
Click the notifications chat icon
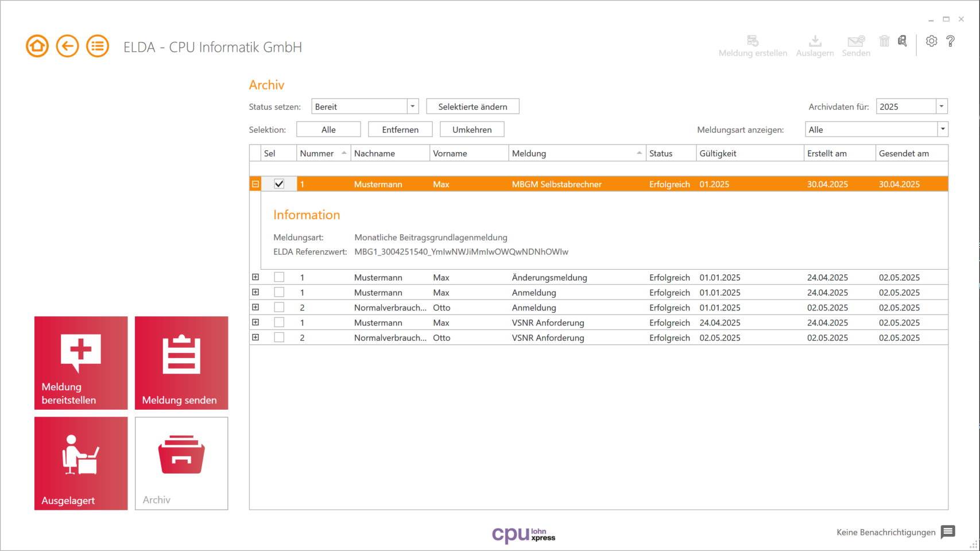click(948, 532)
